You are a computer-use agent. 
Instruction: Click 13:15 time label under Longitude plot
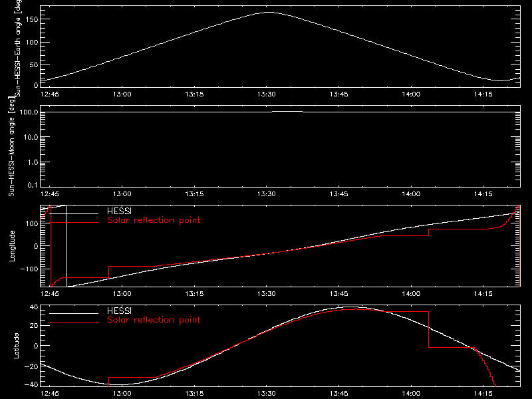pos(194,293)
